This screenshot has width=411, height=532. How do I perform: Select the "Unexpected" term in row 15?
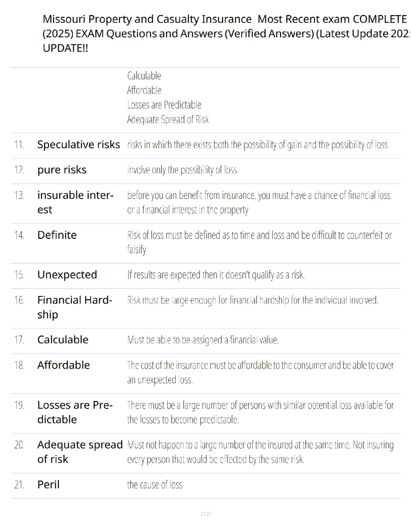(67, 274)
